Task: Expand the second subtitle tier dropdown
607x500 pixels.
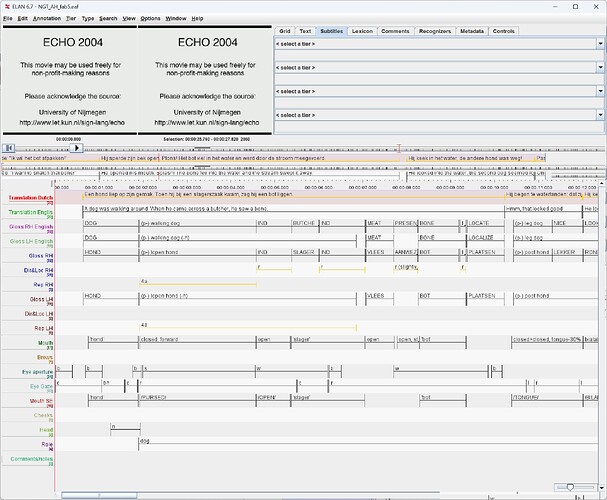Action: pos(438,68)
